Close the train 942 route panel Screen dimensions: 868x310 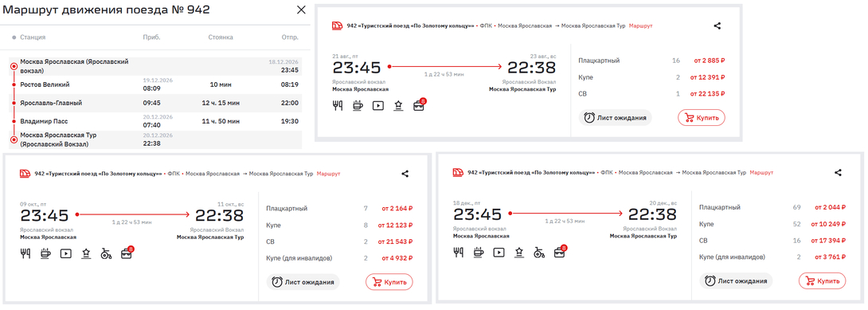point(301,10)
